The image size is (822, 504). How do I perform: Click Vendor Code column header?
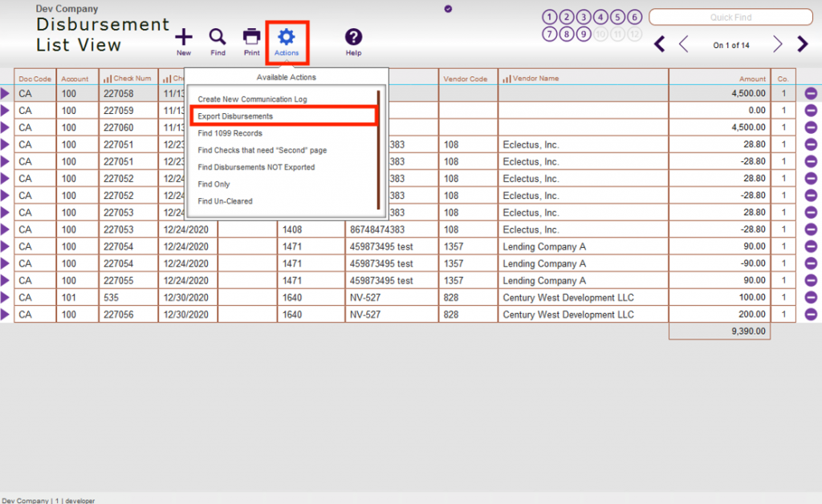point(465,79)
